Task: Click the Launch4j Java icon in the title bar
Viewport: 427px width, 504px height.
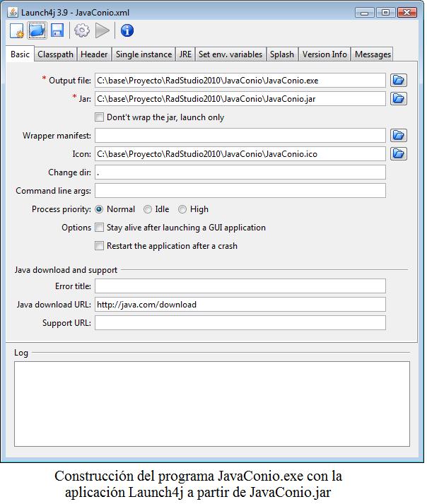Action: click(x=13, y=13)
